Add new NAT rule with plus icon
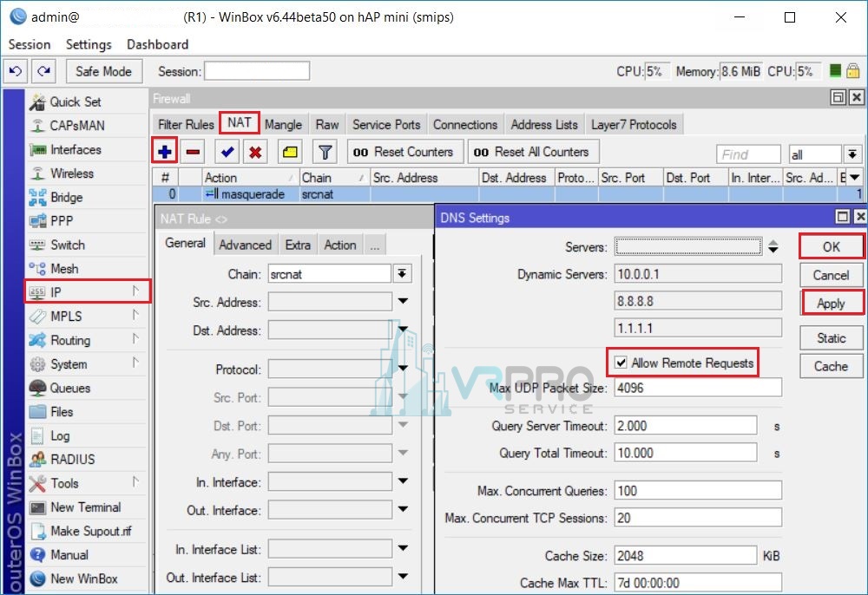The width and height of the screenshot is (868, 595). pos(164,152)
